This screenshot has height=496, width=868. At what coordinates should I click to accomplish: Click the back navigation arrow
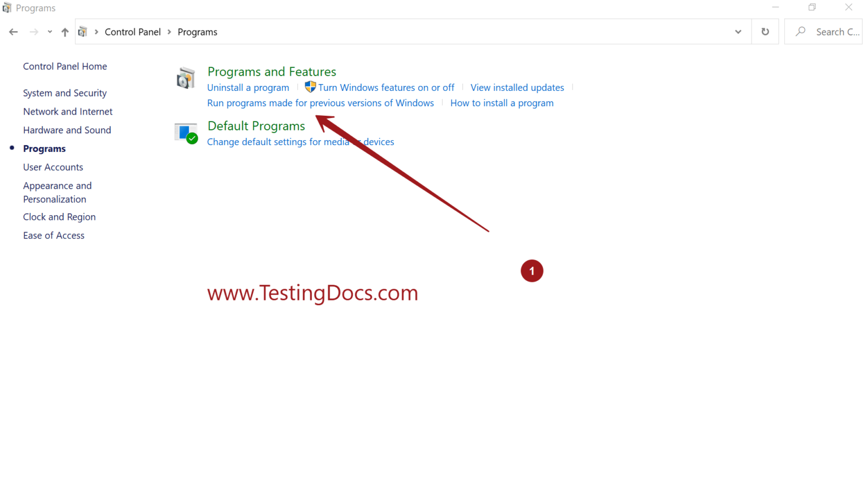coord(13,32)
